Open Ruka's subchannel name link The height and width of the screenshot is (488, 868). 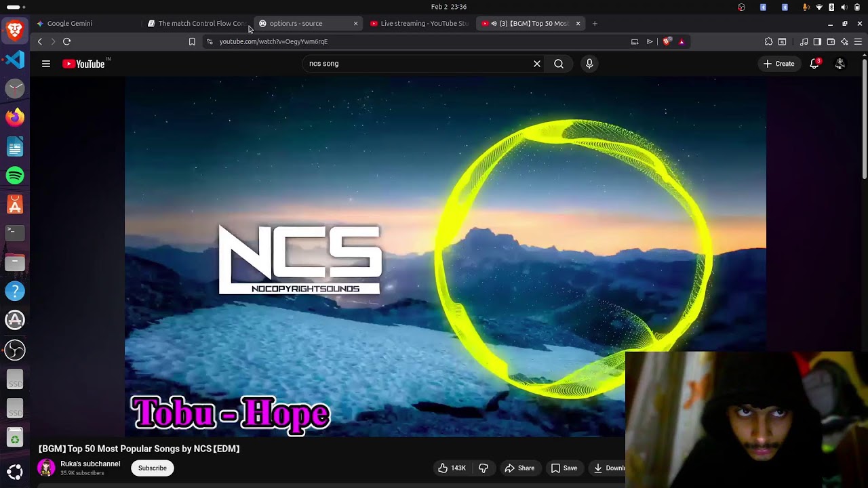tap(90, 464)
